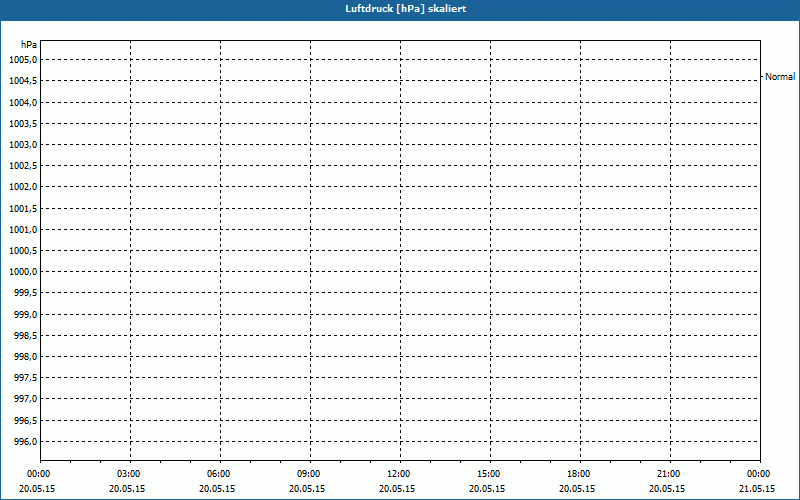This screenshot has height=500, width=800.
Task: Pick the 1001,5 pressure axis value
Action: point(23,209)
